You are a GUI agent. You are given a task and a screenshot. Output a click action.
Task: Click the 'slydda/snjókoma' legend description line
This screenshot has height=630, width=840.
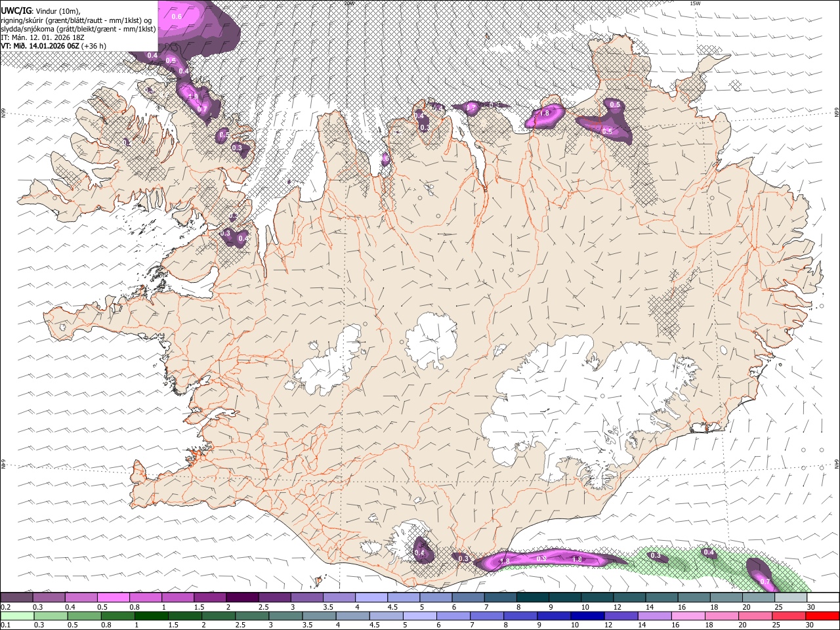click(x=78, y=29)
